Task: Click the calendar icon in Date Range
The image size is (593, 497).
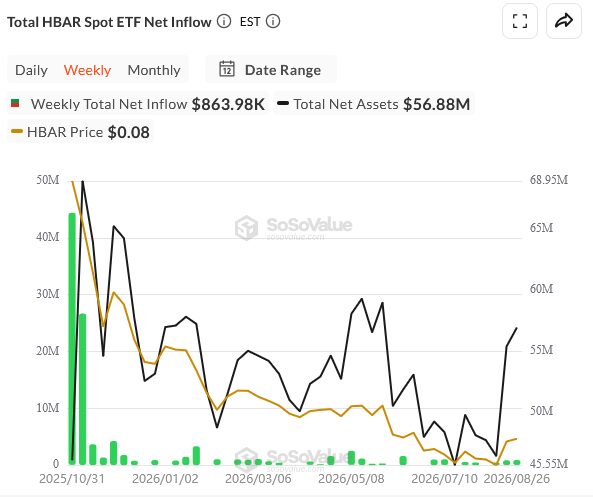Action: (227, 69)
